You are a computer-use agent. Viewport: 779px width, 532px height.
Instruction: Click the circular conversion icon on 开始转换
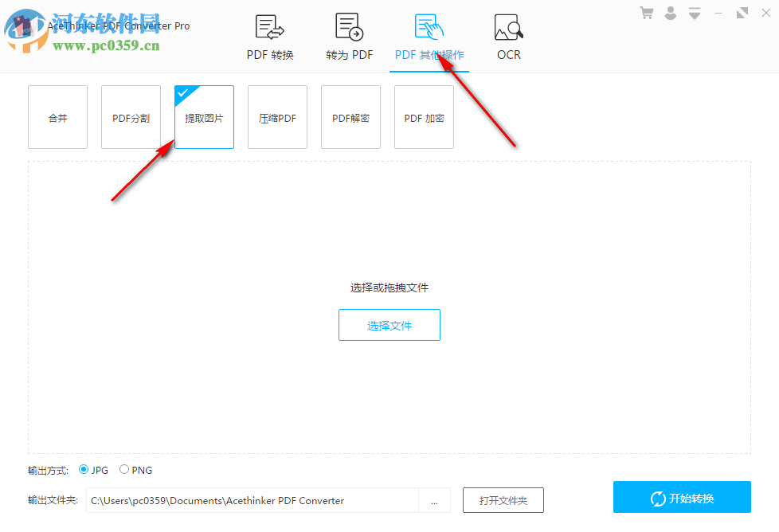tap(658, 497)
